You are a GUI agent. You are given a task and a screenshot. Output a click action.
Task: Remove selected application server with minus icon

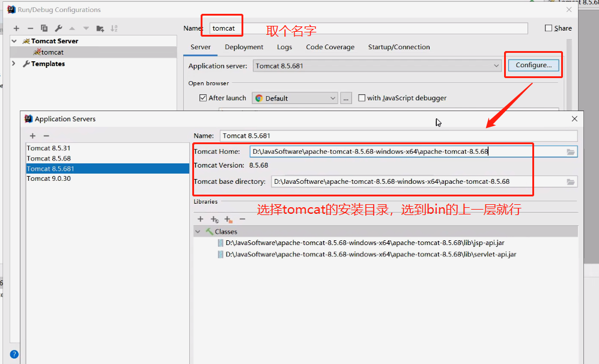[46, 136]
